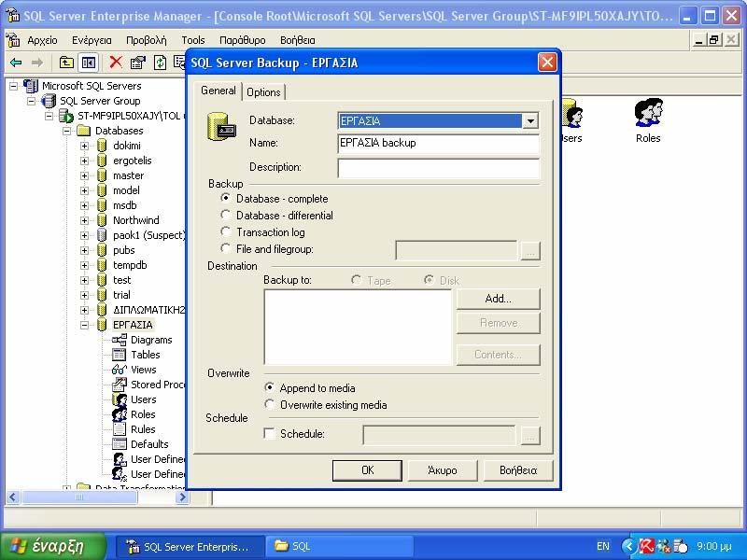Select the Disk destination radio button
747x560 pixels.
429,280
